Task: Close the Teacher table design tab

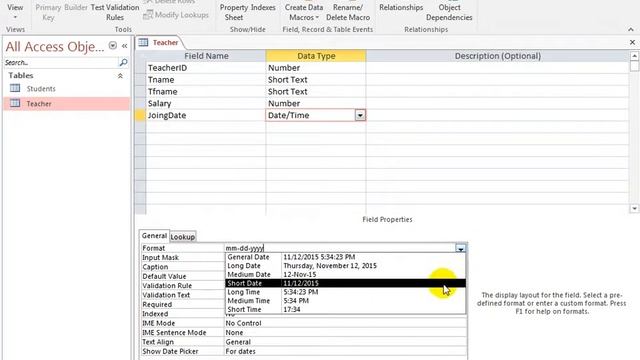Action: tap(632, 42)
